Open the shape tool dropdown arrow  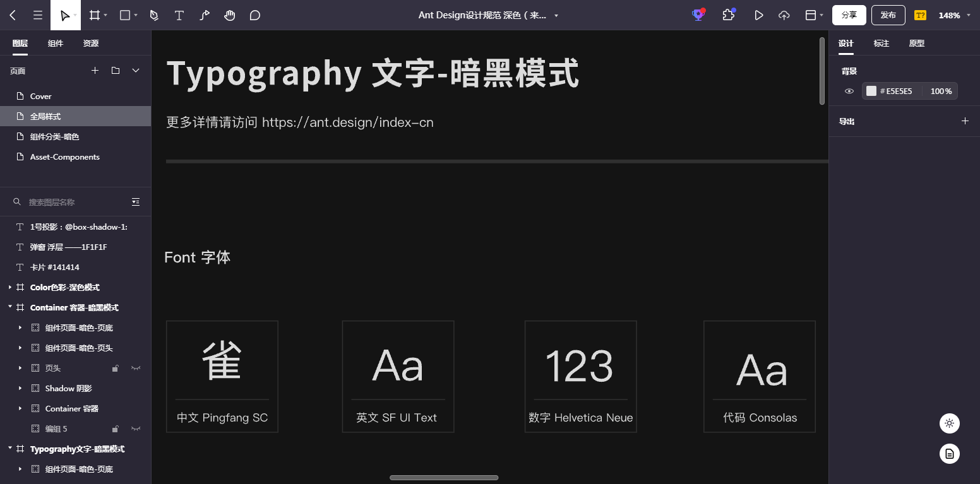tap(136, 15)
